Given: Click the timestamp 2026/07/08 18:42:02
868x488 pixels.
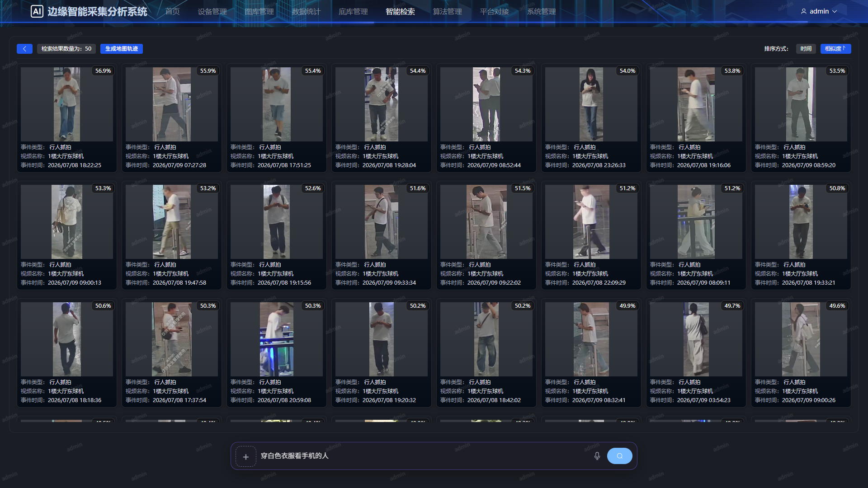Looking at the screenshot, I should [494, 400].
